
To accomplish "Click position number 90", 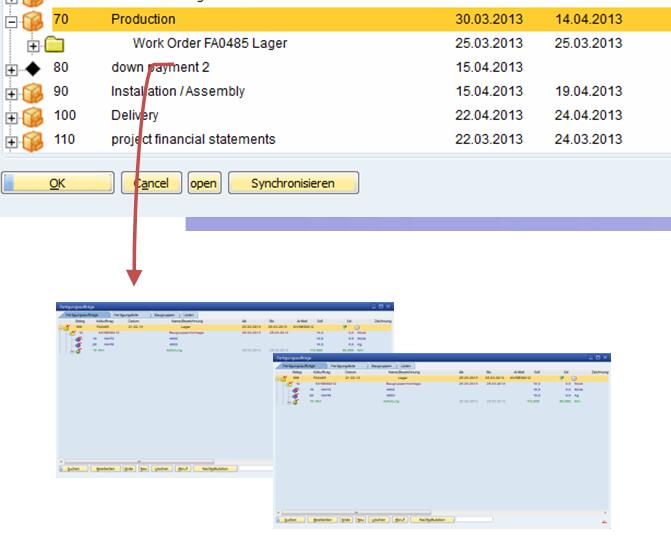I will click(x=61, y=91).
